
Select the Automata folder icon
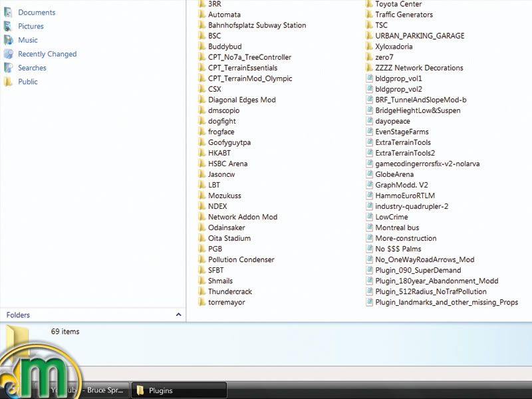coord(202,15)
